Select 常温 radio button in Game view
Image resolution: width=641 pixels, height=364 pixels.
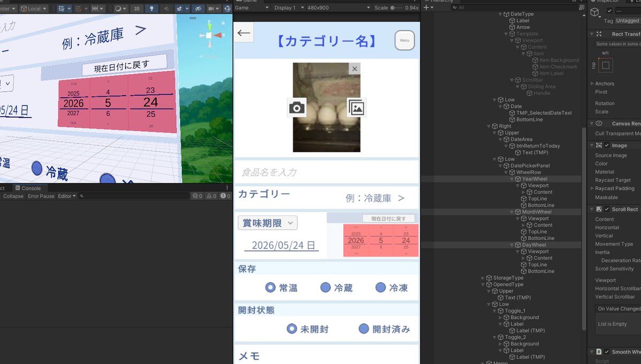coord(270,288)
